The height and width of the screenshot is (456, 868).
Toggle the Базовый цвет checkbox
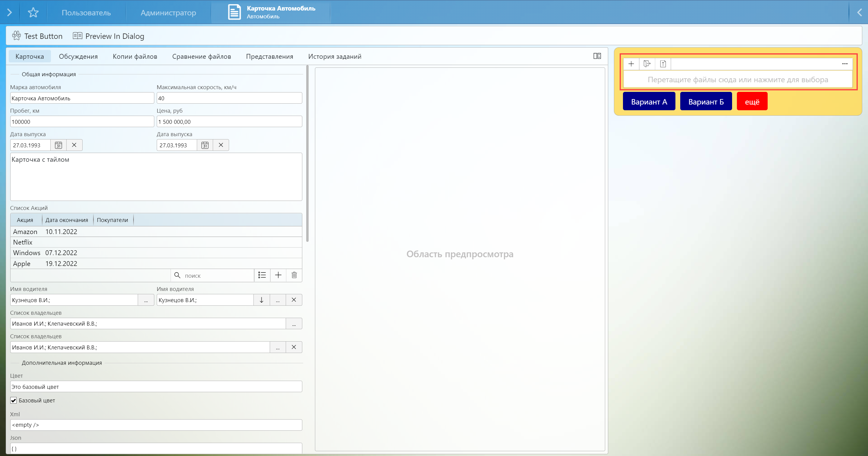[x=14, y=401]
